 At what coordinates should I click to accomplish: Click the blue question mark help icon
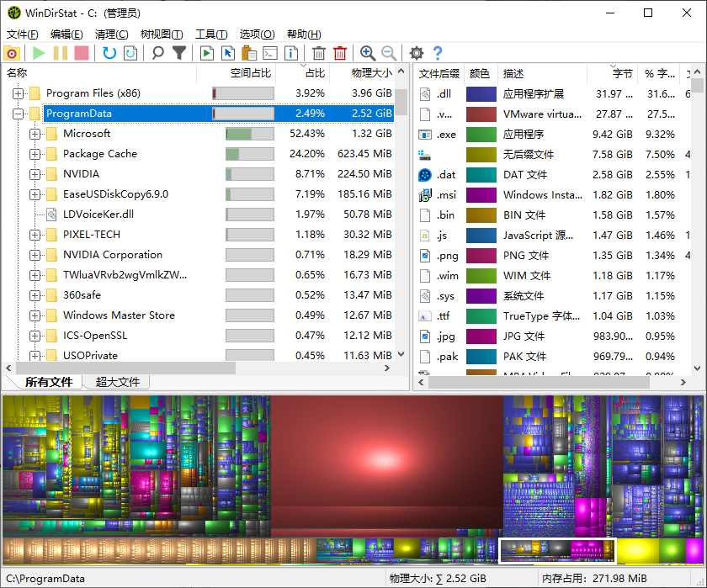pos(438,53)
